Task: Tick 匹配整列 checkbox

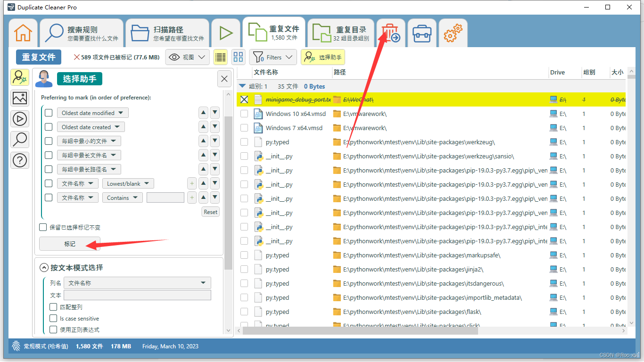Action: pyautogui.click(x=53, y=307)
